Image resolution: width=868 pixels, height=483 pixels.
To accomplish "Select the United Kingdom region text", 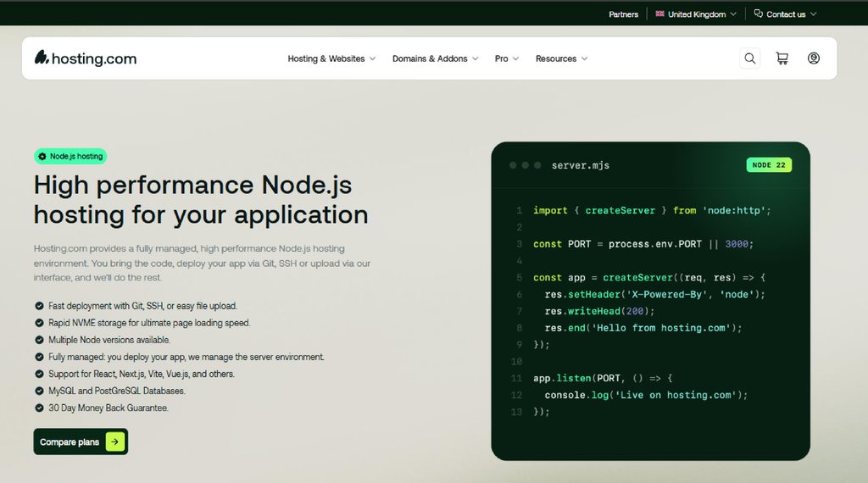I will [x=697, y=14].
